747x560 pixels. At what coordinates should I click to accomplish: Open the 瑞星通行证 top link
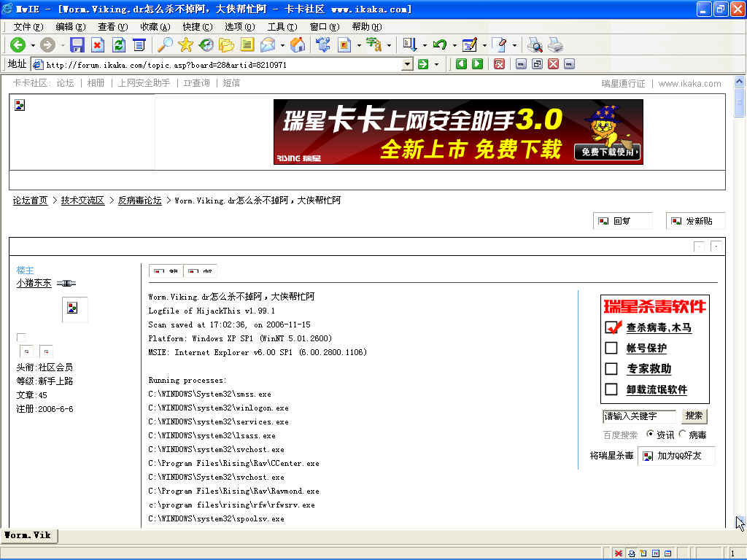coord(623,84)
